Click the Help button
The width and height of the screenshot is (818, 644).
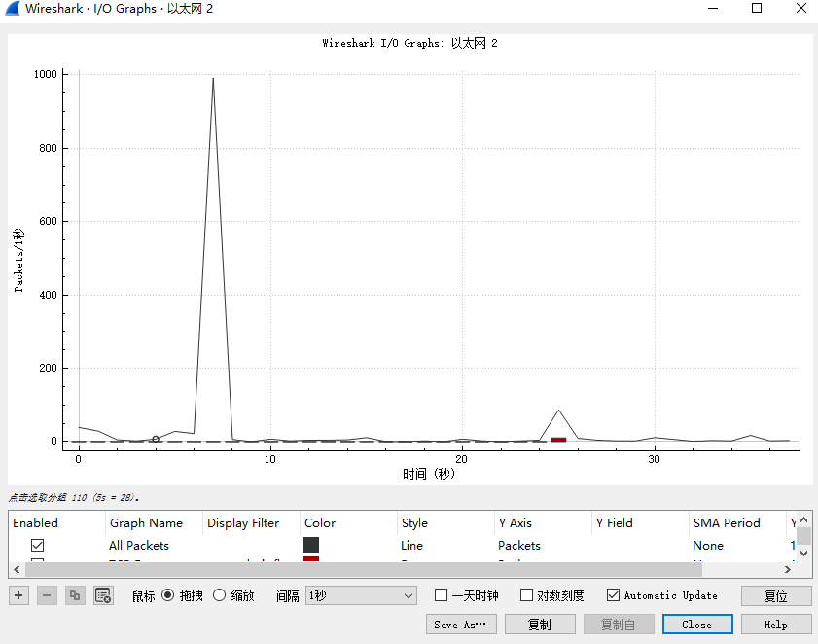coord(776,625)
